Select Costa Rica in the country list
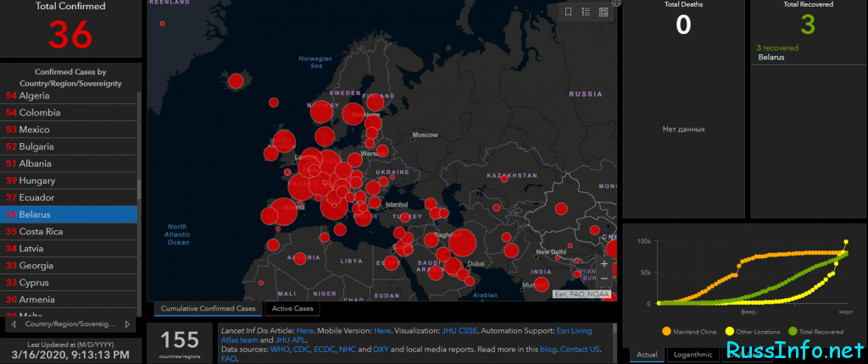Viewport: 868px width, 364px height. coord(69,231)
